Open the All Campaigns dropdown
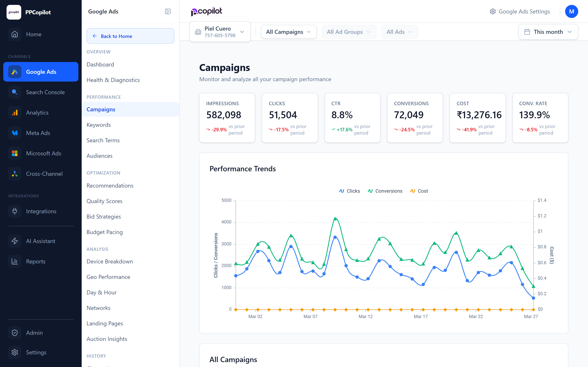 (289, 32)
